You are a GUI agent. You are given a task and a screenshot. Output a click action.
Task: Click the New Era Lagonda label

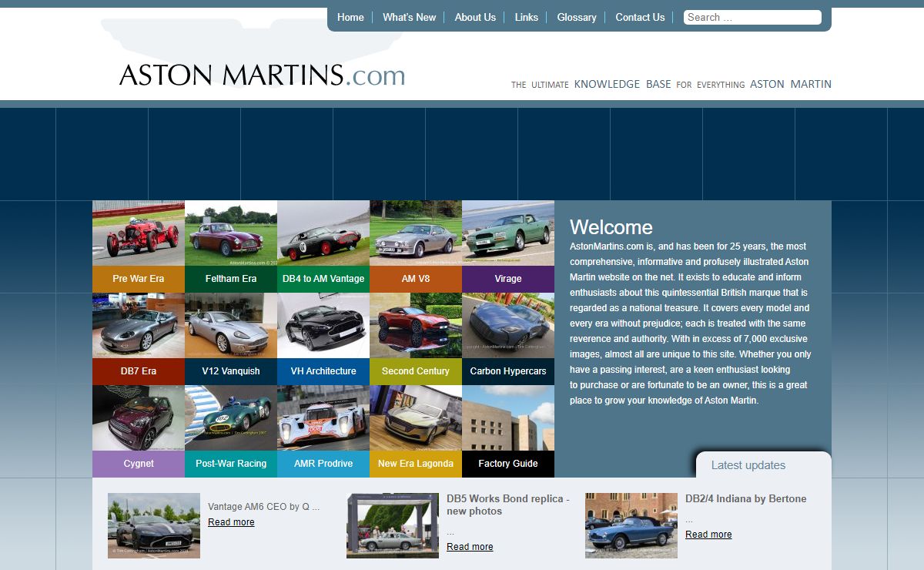(416, 464)
